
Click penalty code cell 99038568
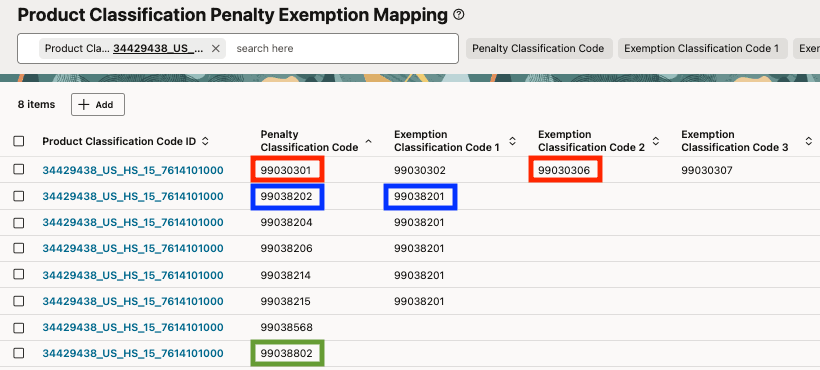point(287,328)
